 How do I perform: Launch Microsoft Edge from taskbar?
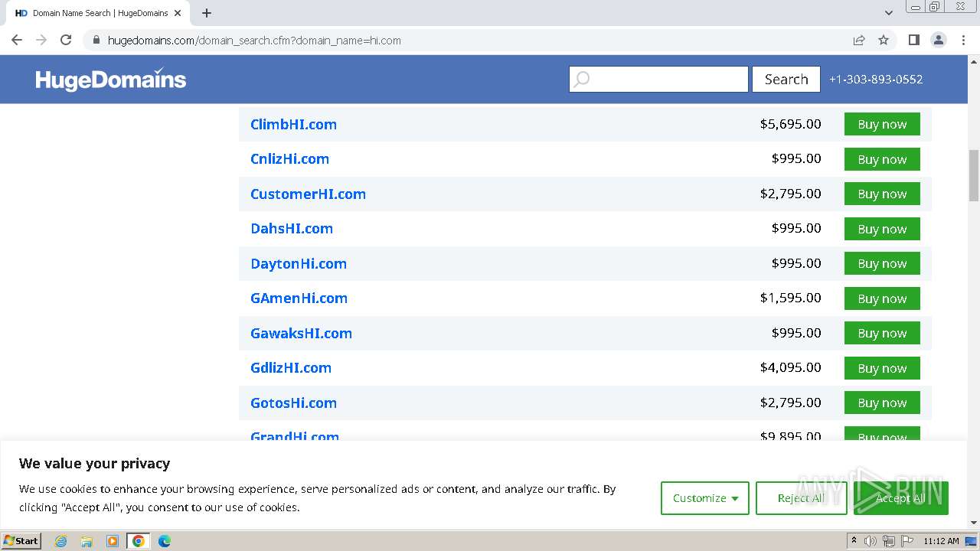(164, 541)
